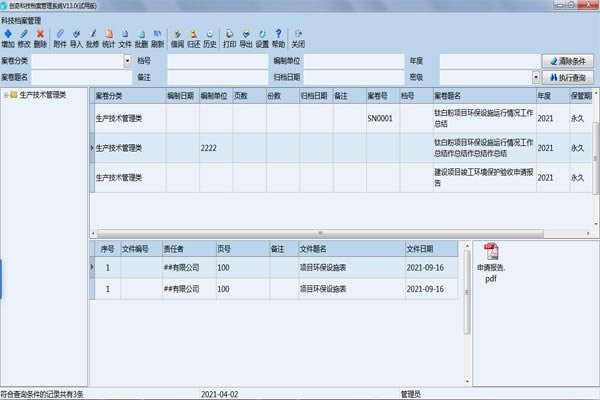
Task: Open the 密级 dropdown list
Action: tap(537, 77)
